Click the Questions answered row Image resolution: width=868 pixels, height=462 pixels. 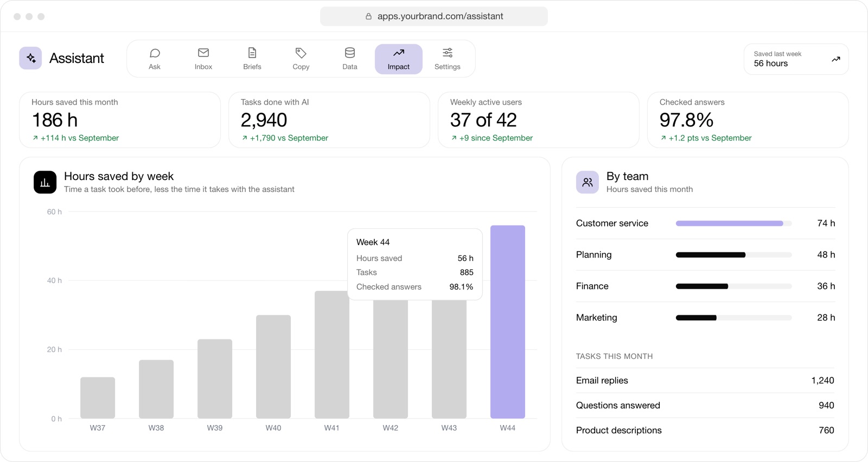705,406
